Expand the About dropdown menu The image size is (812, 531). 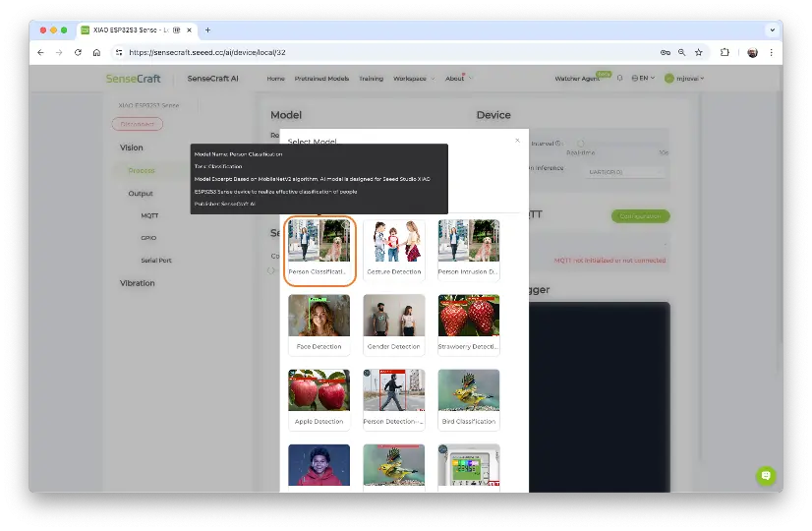[x=457, y=79]
